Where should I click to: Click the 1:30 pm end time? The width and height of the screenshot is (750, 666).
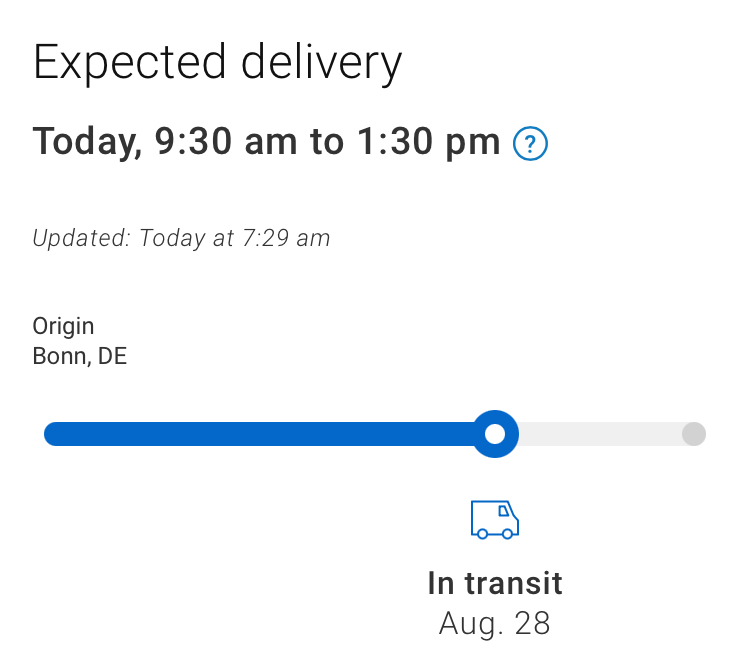tap(429, 142)
